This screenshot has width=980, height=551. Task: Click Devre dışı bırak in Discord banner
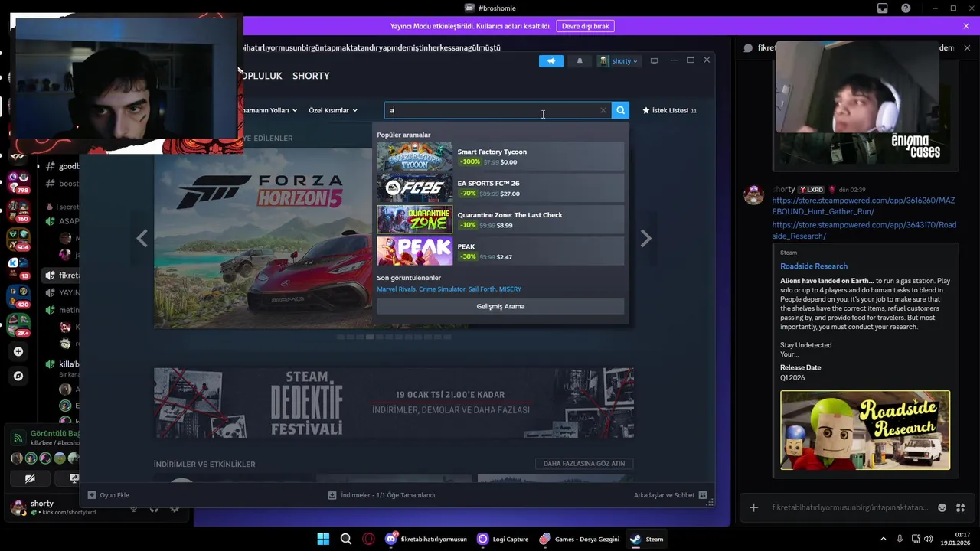tap(585, 26)
